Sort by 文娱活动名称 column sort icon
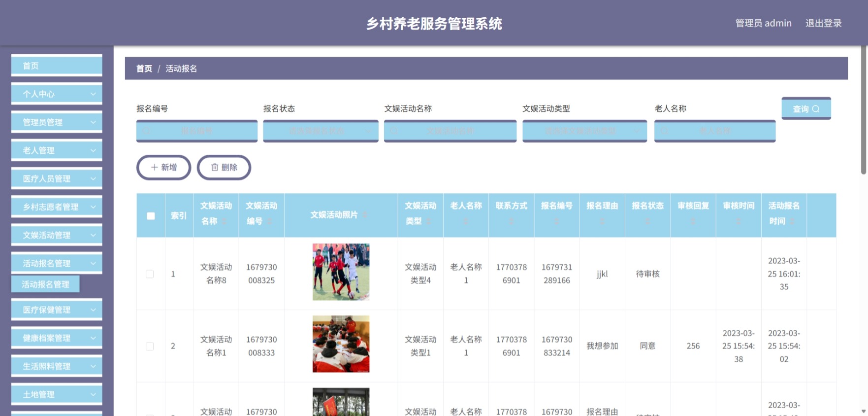This screenshot has height=416, width=868. (224, 221)
